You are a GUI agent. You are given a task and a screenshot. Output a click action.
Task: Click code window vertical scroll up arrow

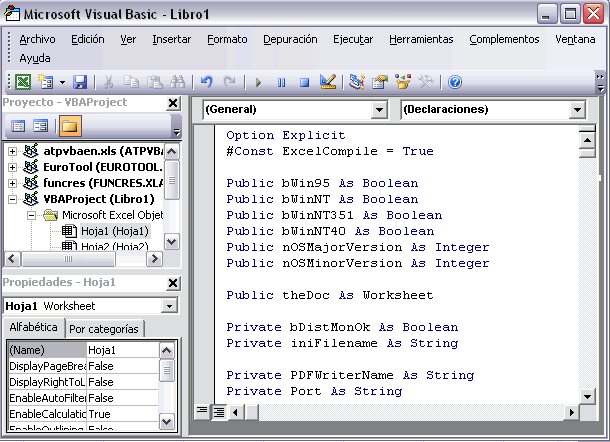click(587, 140)
